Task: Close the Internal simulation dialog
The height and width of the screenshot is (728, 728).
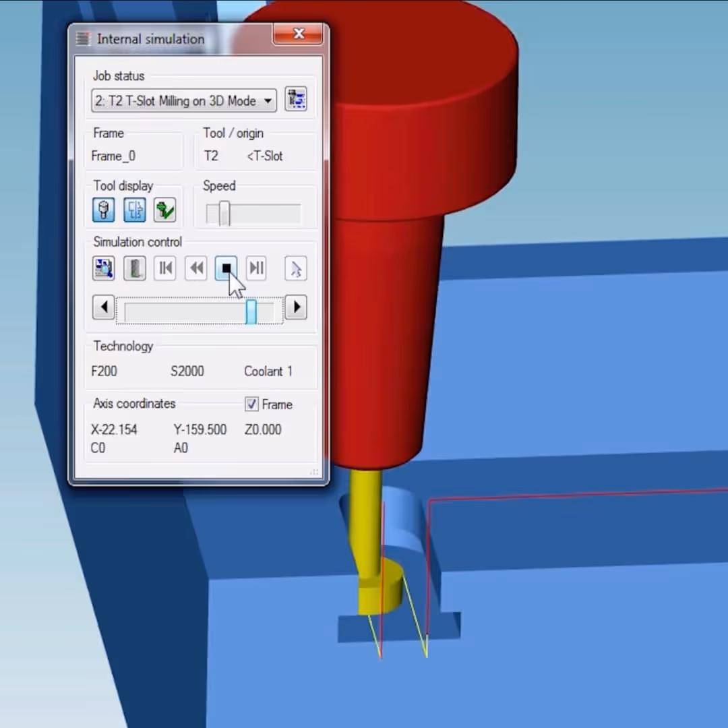Action: [298, 34]
